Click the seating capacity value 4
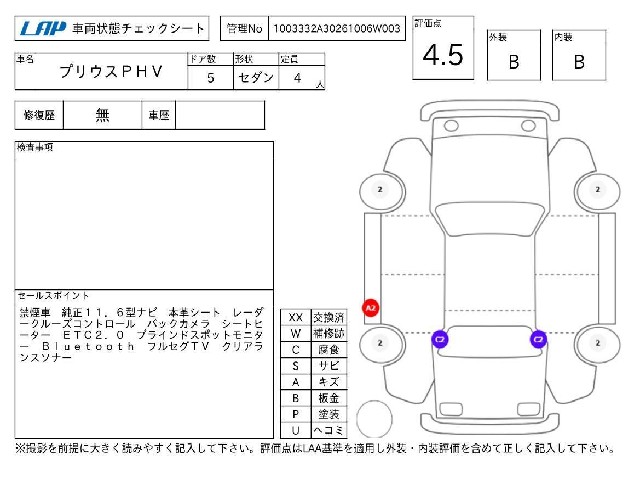Viewport: 640px width, 480px height. (x=298, y=78)
